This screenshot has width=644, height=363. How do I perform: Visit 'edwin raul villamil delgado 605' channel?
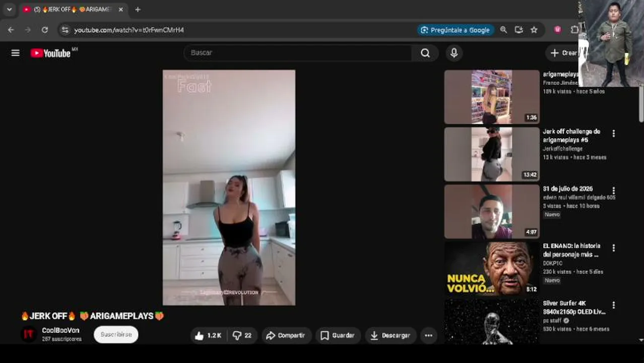click(579, 198)
